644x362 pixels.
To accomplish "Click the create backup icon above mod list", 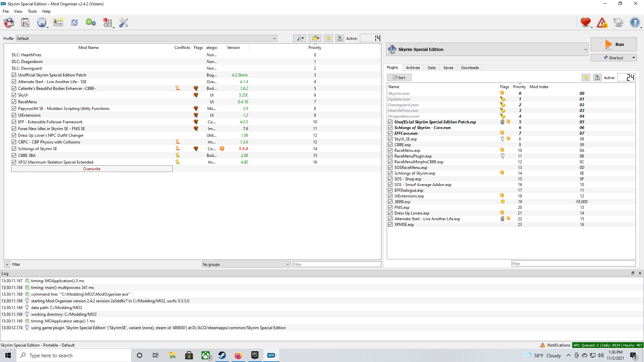I will click(340, 38).
